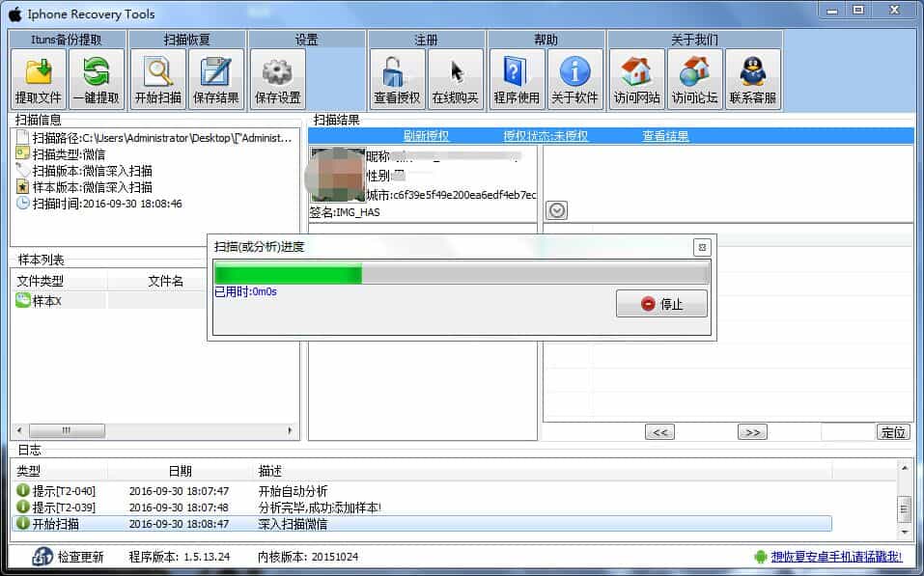924x576 pixels.
Task: Click the 提示[T2-040] log entry
Action: tap(423, 490)
